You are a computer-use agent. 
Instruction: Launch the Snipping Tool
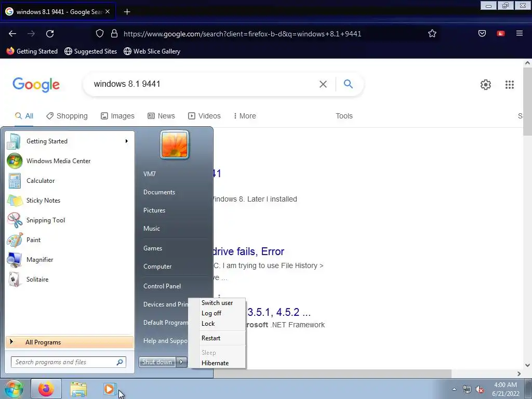[x=70, y=220]
